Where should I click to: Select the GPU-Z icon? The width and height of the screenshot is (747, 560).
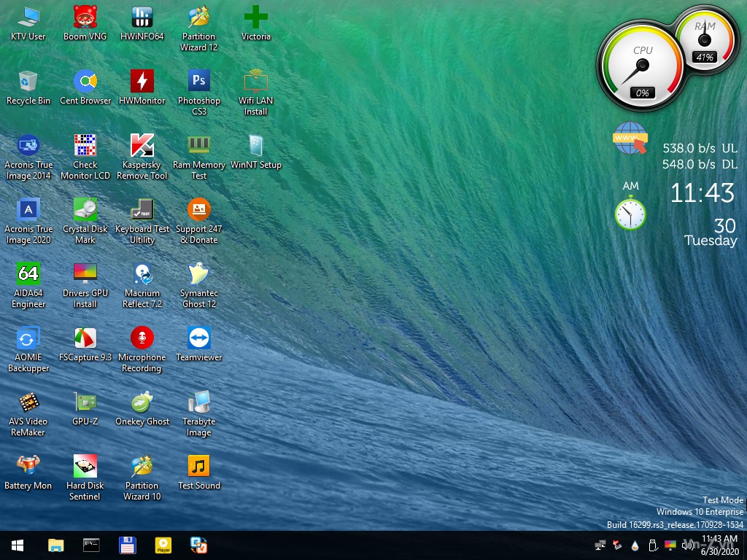85,402
